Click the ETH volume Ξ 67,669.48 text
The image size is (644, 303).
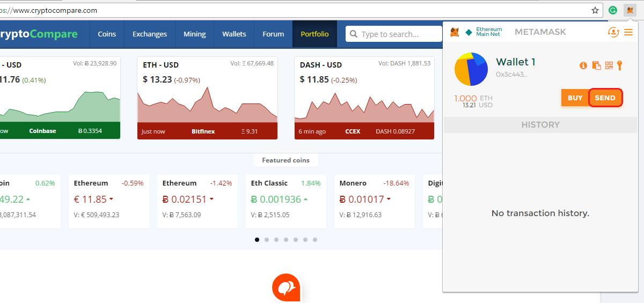click(x=252, y=63)
